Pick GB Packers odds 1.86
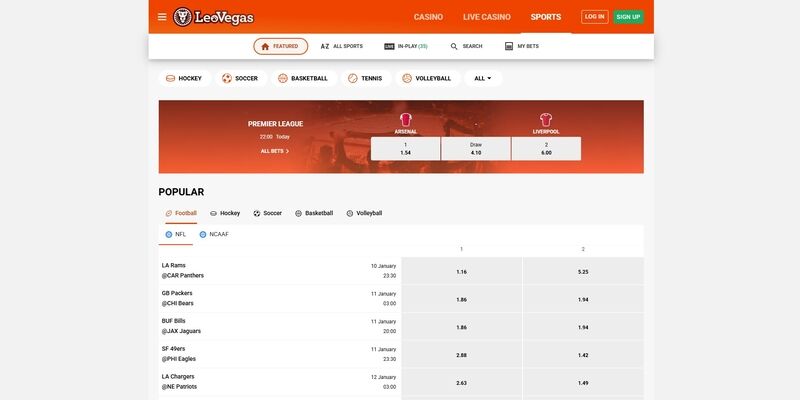Screen dimensions: 800x400 coord(462,299)
